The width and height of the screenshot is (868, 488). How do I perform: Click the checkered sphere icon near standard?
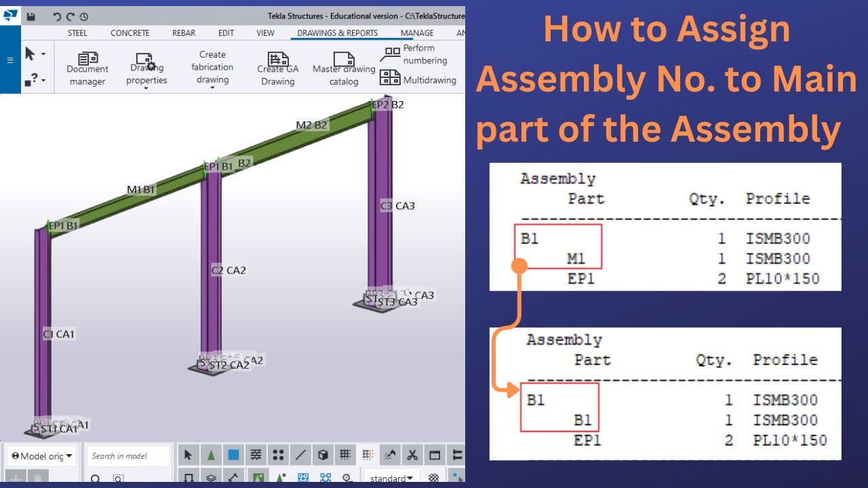433,478
